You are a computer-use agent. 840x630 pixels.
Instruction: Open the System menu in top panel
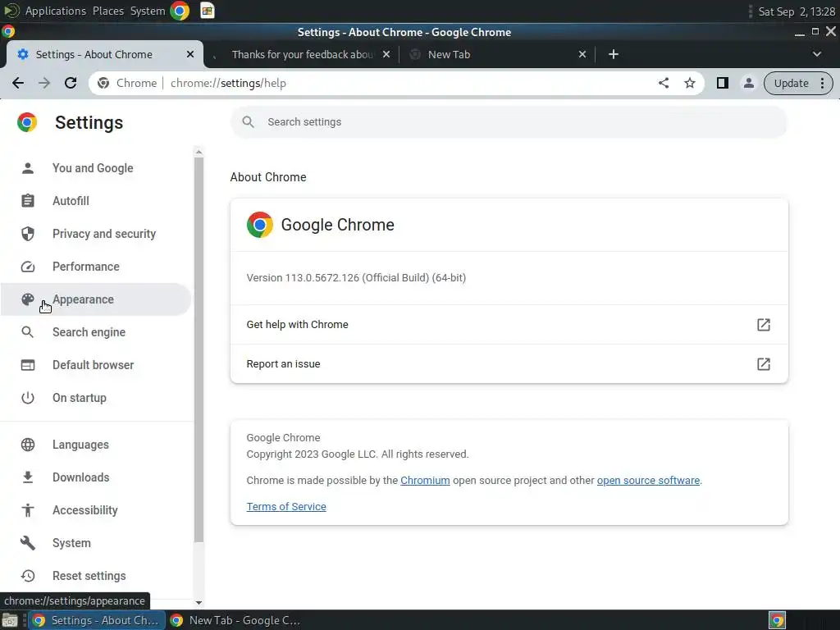click(148, 11)
